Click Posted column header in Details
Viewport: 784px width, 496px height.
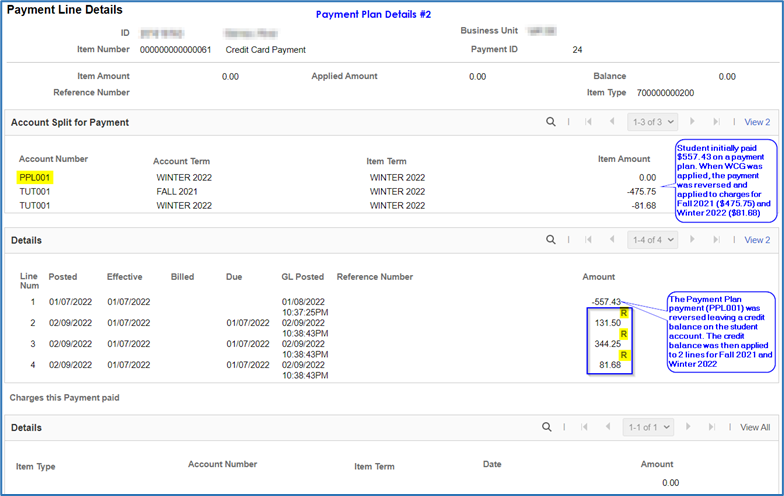point(63,276)
